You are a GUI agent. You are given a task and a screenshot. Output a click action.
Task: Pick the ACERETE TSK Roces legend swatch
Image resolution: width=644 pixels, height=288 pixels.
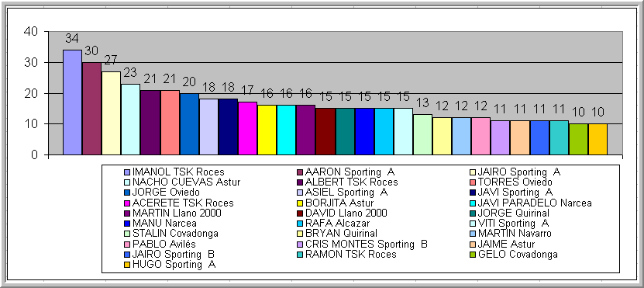pyautogui.click(x=128, y=203)
